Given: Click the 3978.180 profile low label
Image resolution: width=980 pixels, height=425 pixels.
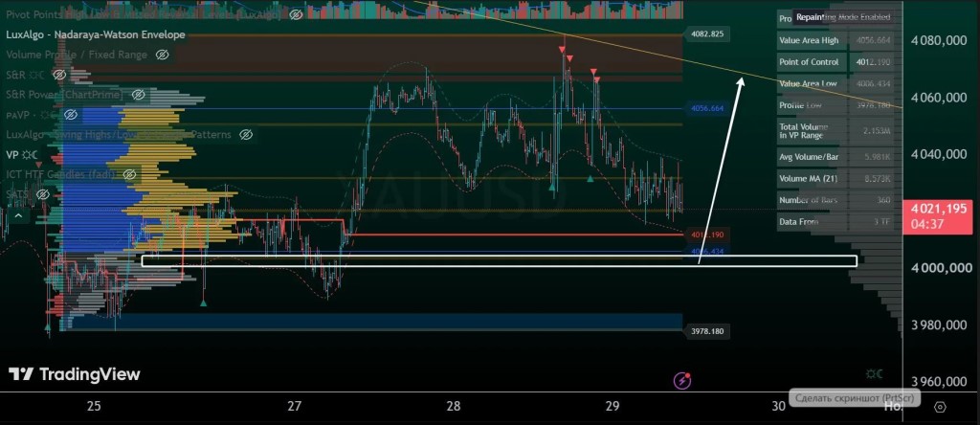Looking at the screenshot, I should click(707, 330).
